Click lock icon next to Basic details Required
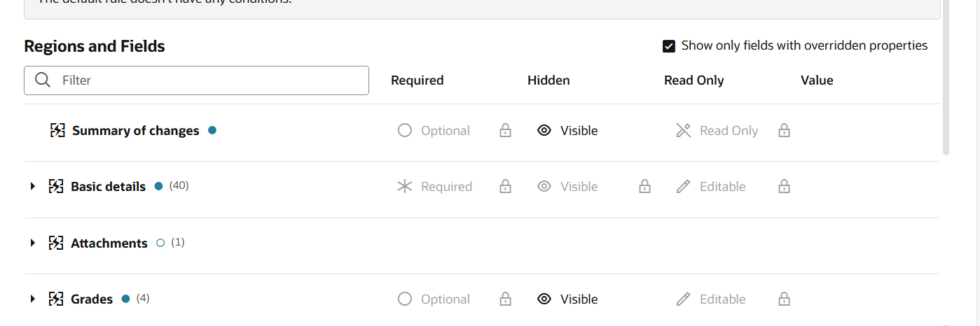 pos(505,186)
